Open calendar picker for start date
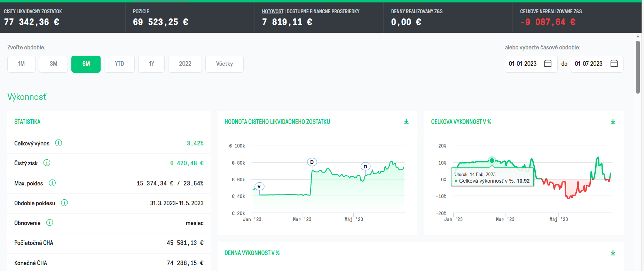 coord(548,64)
